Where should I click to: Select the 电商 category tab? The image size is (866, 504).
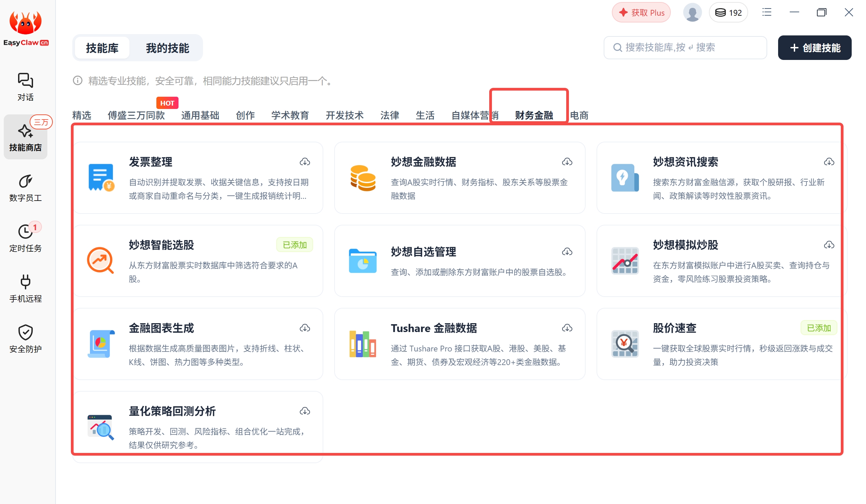pyautogui.click(x=579, y=115)
